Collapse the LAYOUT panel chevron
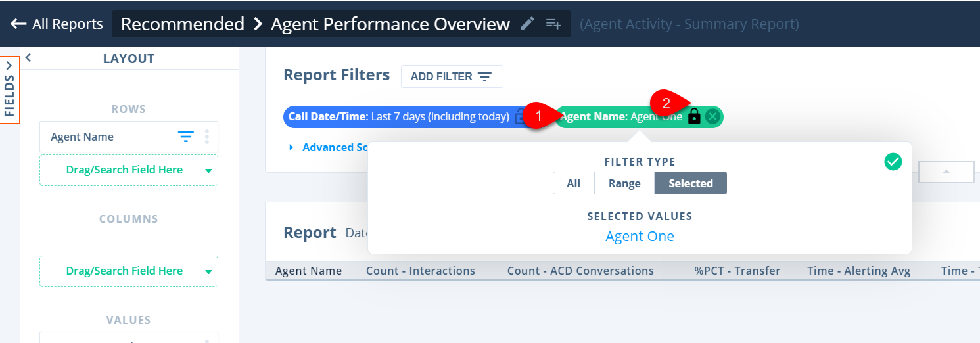 (28, 58)
